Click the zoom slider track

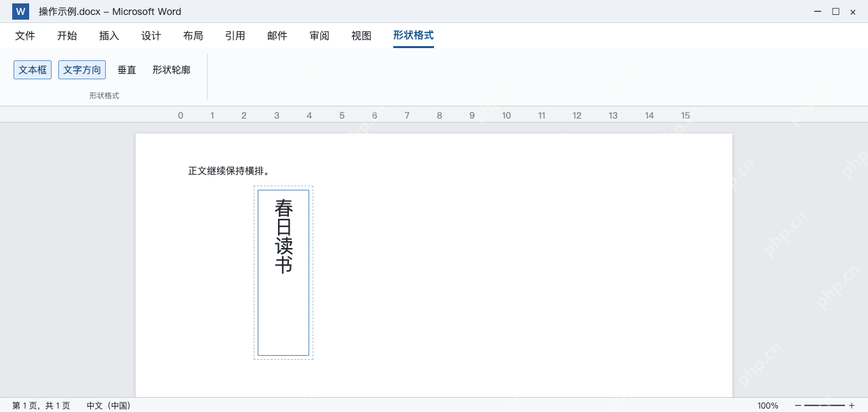[825, 405]
